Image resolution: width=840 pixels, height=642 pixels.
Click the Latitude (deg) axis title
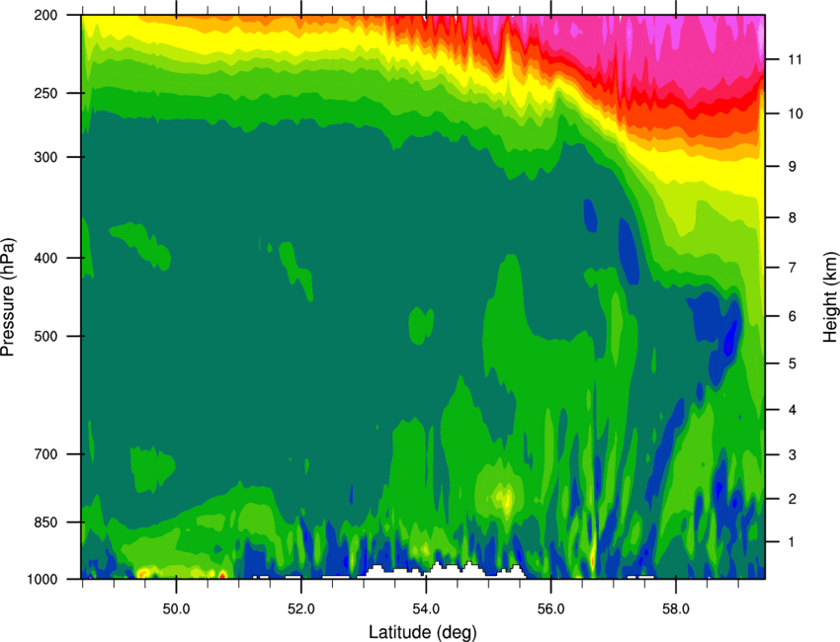tap(423, 632)
